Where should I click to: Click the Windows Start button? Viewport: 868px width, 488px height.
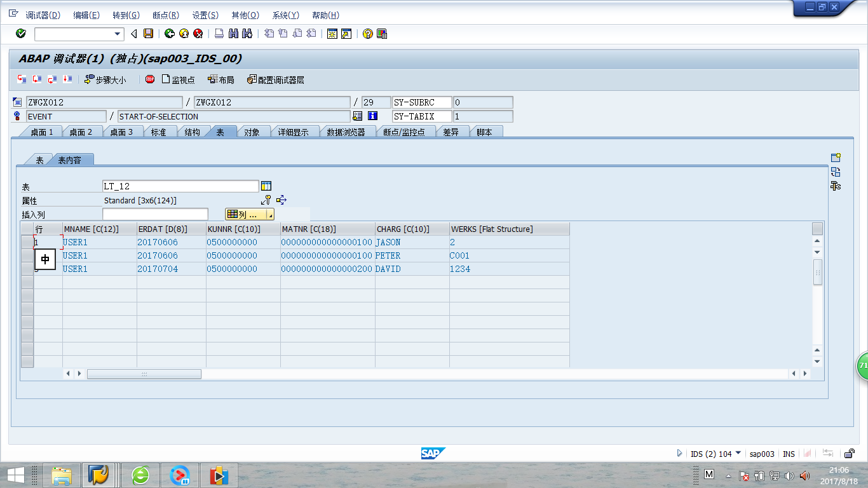coord(15,475)
